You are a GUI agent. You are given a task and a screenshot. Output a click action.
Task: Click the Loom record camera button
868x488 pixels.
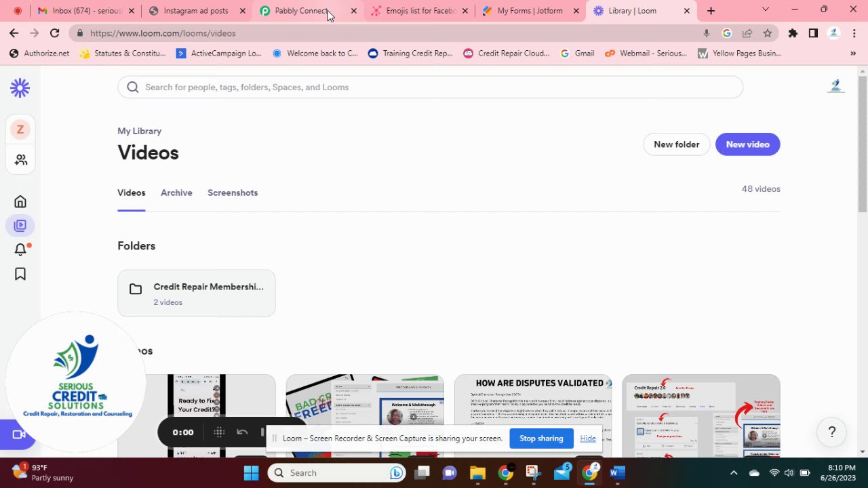18,434
